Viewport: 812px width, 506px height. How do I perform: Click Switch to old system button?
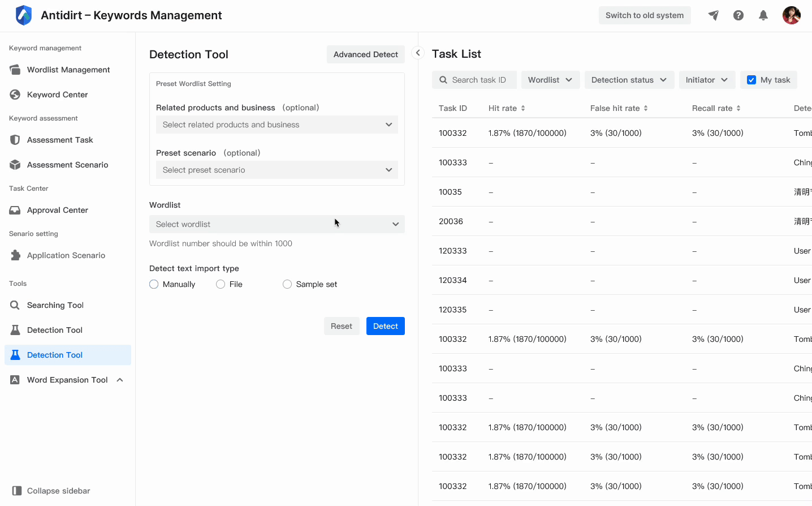pos(645,15)
